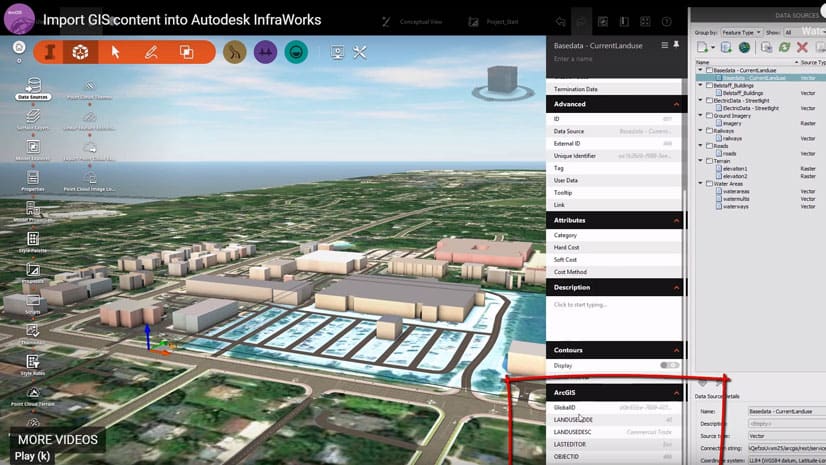Click the Home icon above the left toolbar
The image size is (826, 465).
coord(19,47)
